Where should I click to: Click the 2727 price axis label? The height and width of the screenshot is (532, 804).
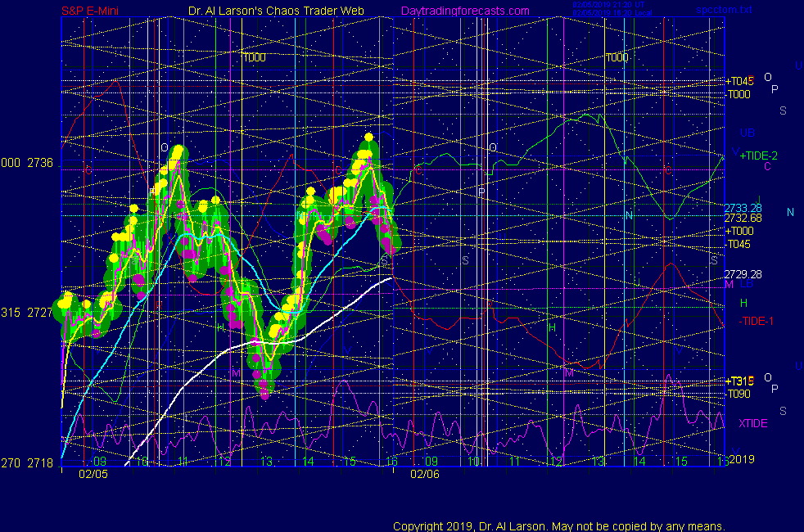pyautogui.click(x=40, y=313)
